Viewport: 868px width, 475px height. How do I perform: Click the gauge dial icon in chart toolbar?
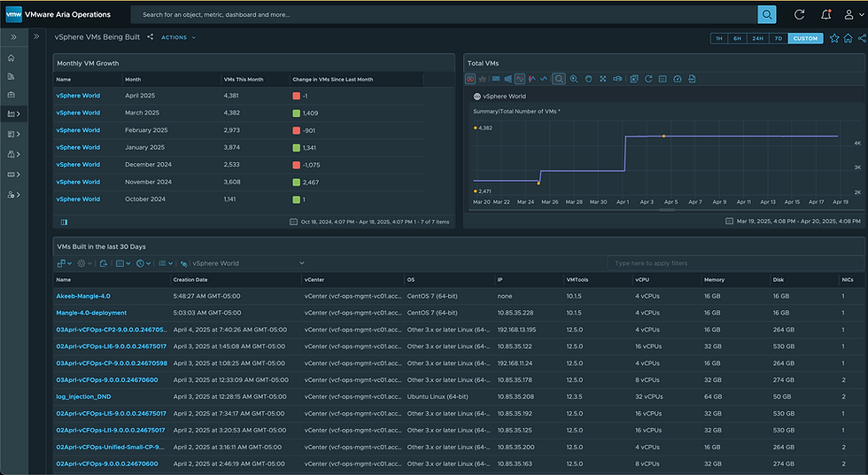[677, 79]
